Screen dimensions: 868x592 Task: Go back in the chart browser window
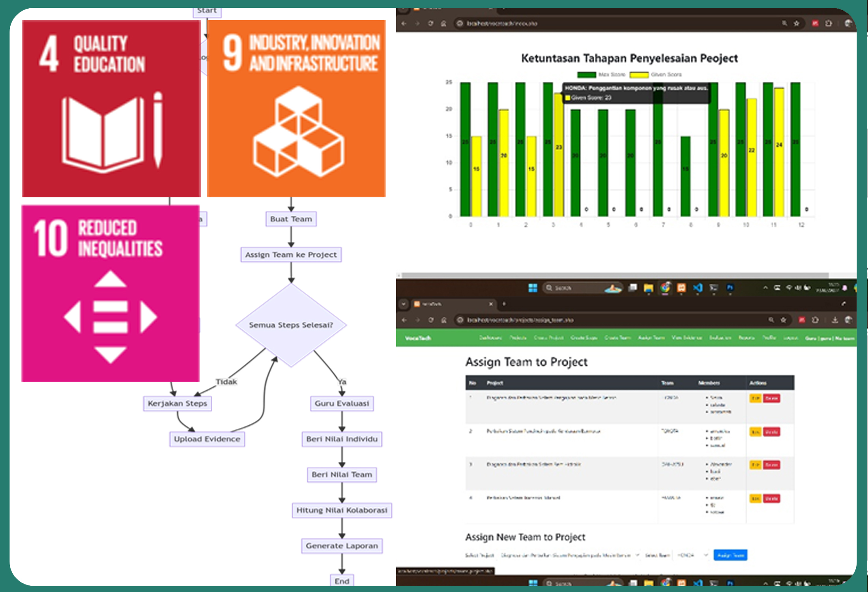(x=404, y=23)
